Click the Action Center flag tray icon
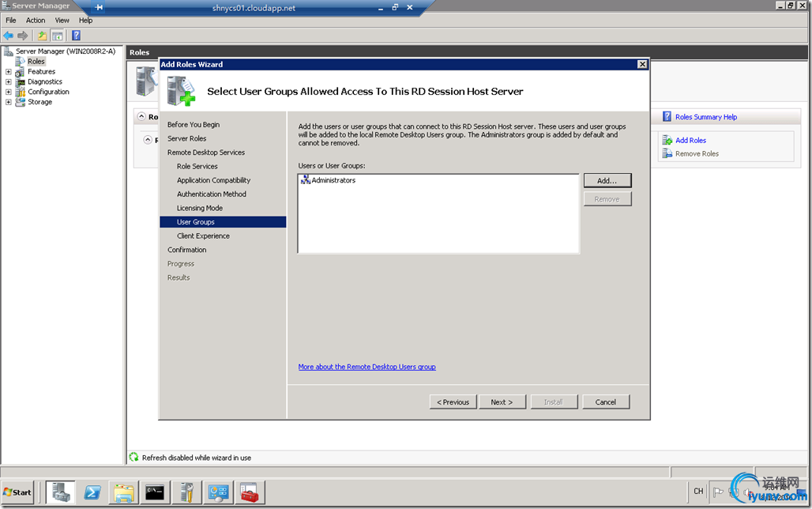Image resolution: width=812 pixels, height=509 pixels. click(718, 492)
